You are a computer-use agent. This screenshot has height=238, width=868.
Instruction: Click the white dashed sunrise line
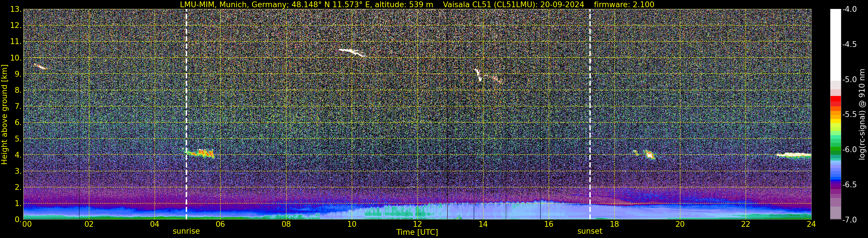click(x=186, y=114)
